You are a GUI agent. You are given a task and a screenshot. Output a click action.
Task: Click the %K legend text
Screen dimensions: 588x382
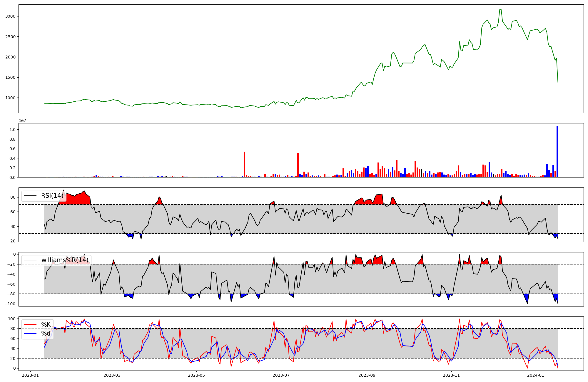[46, 325]
